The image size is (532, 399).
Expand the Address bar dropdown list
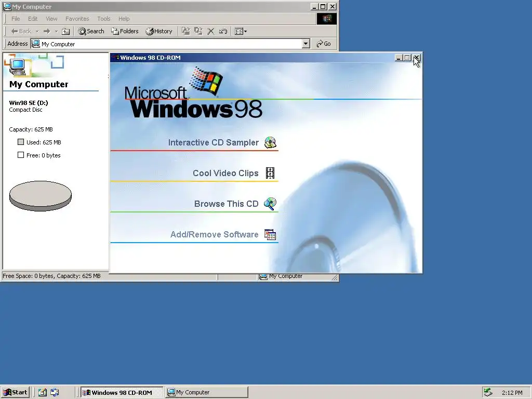305,44
